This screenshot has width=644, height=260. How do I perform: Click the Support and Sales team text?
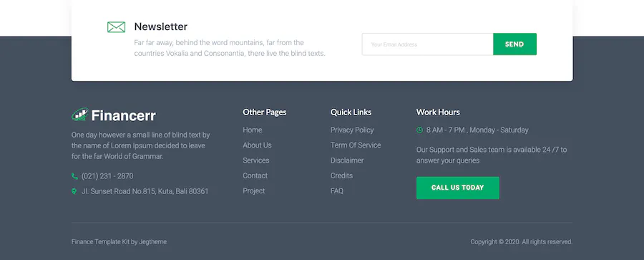(492, 155)
